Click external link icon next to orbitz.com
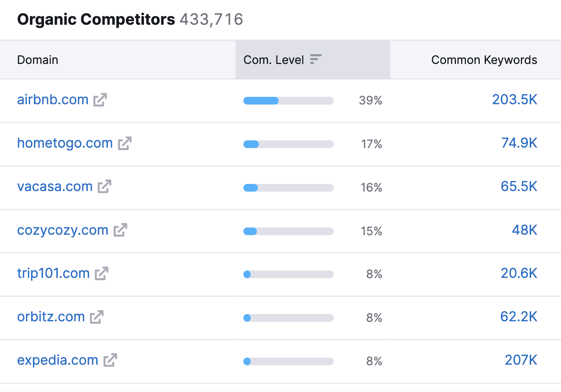 96,317
